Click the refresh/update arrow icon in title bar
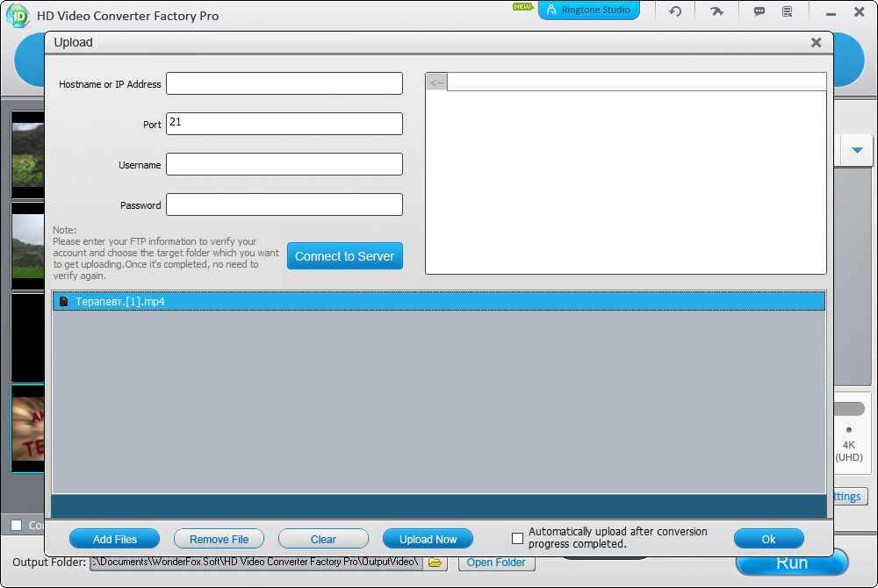Screen dimensions: 878x588 [675, 11]
